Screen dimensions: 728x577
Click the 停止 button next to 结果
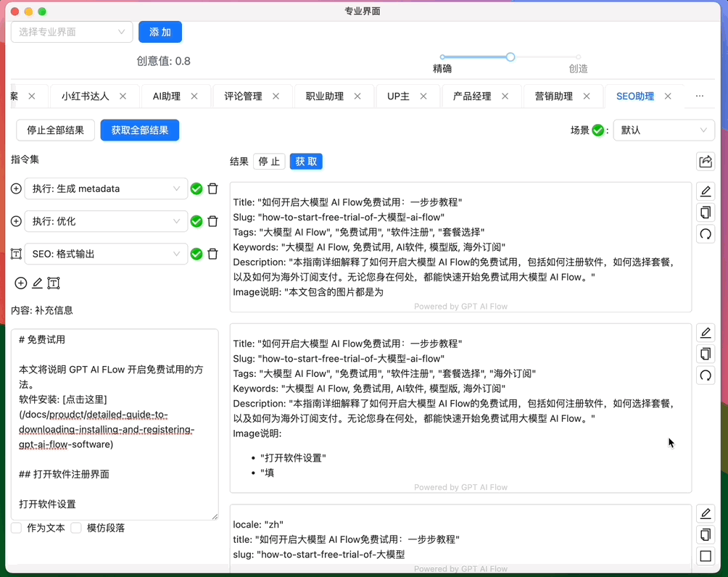pos(269,162)
